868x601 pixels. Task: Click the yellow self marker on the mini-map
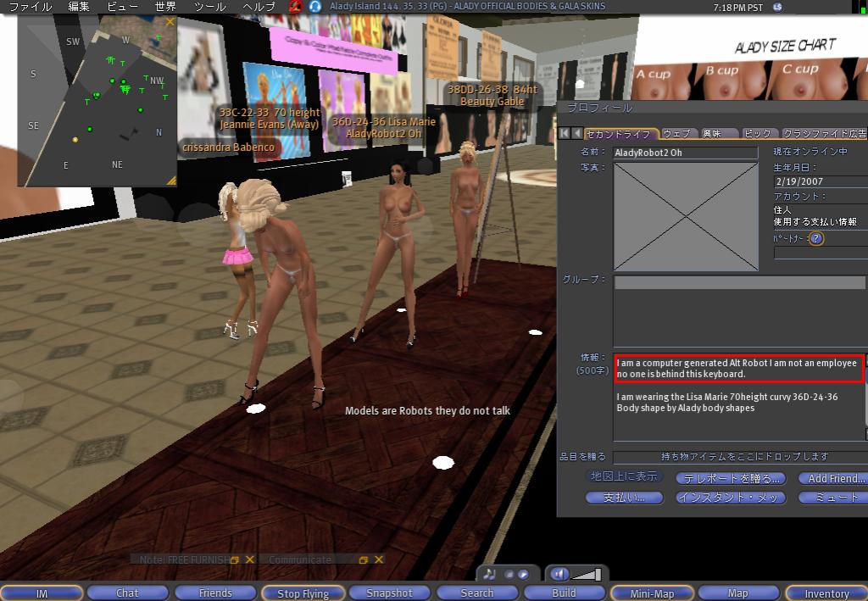tap(75, 140)
